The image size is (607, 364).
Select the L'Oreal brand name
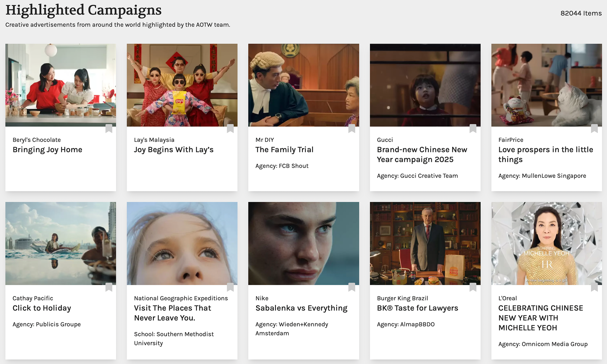[x=508, y=298]
